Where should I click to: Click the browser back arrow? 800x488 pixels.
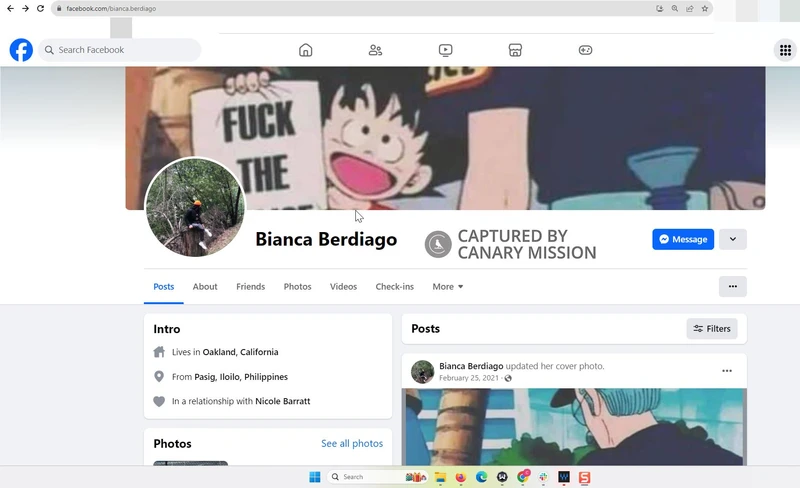click(x=10, y=8)
